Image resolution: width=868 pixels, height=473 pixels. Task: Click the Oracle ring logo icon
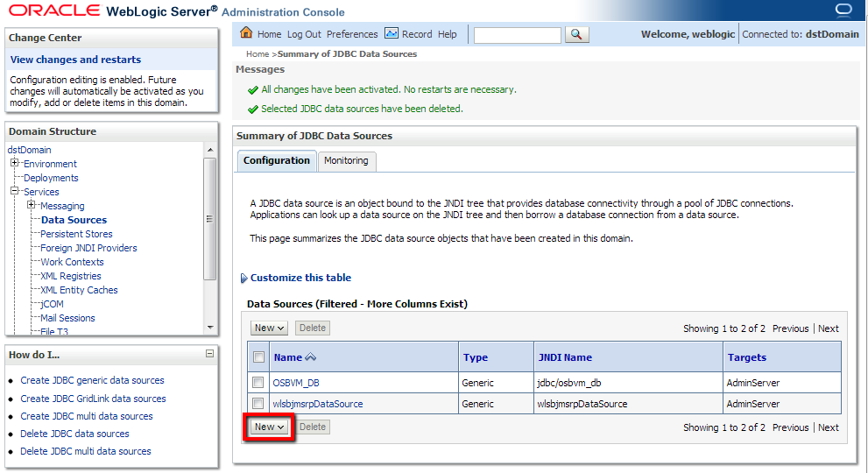pyautogui.click(x=843, y=10)
